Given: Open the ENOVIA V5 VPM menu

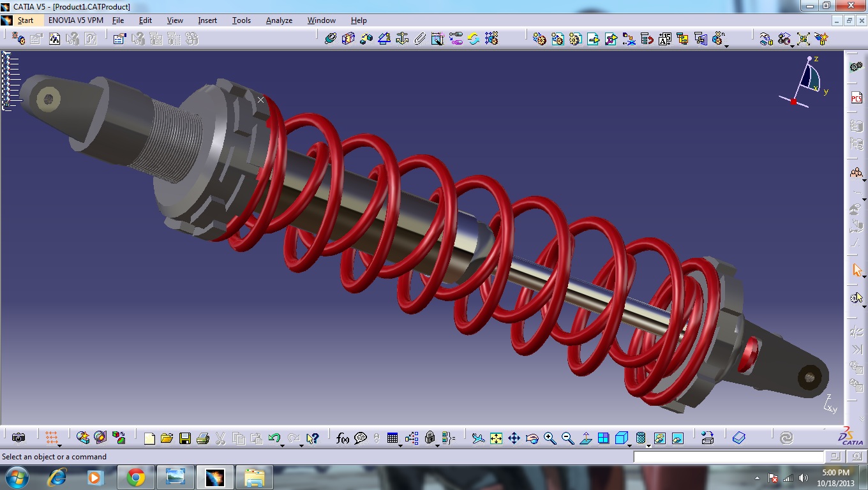Looking at the screenshot, I should [75, 20].
